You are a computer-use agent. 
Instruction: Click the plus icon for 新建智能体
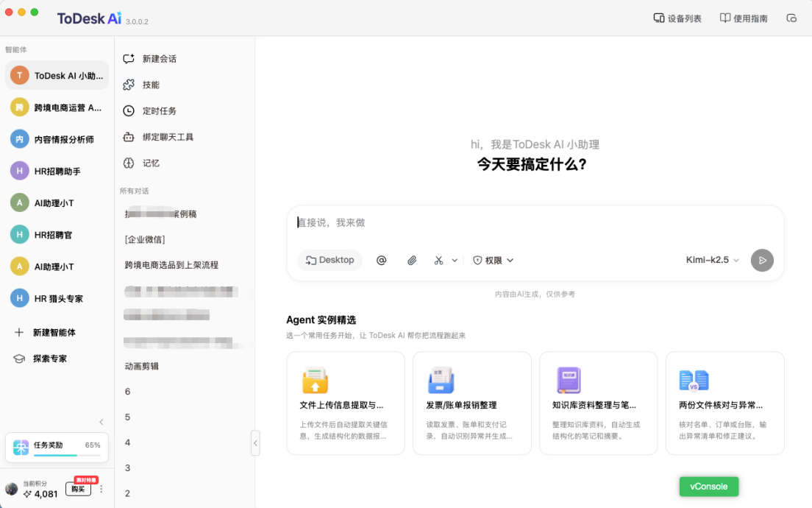pos(19,332)
